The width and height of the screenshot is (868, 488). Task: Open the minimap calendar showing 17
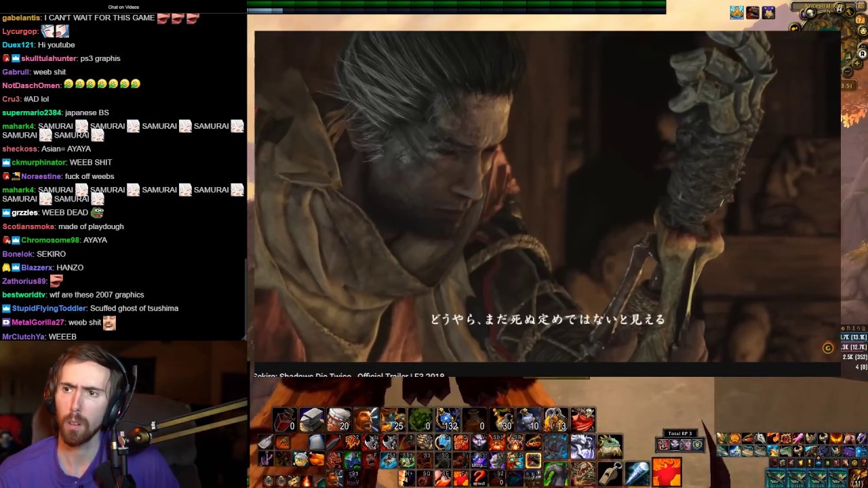click(x=861, y=19)
